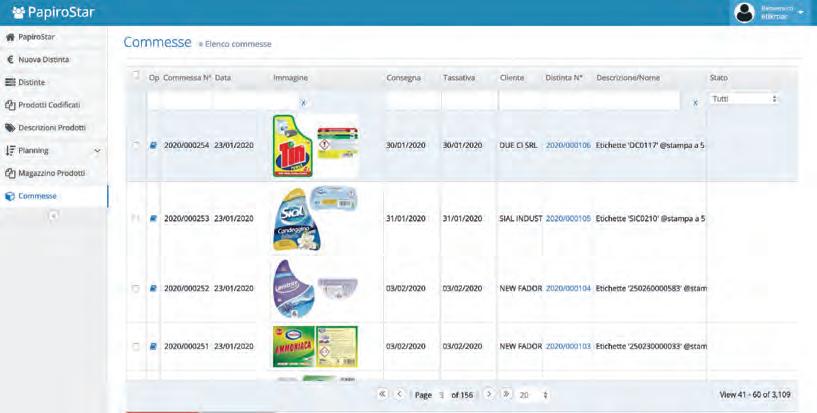Screen dimensions: 817x413
Task: Go to Distinte in sidebar
Action: [x=53, y=82]
